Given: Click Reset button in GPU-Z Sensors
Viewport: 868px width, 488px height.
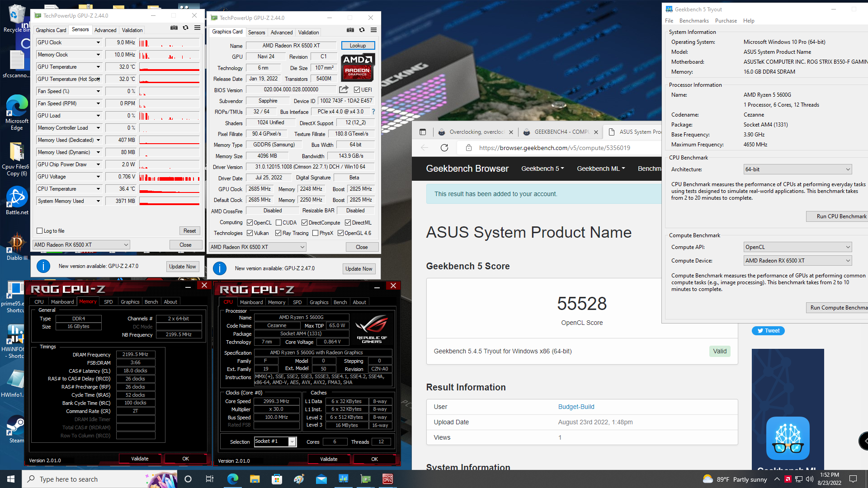Looking at the screenshot, I should [x=190, y=231].
